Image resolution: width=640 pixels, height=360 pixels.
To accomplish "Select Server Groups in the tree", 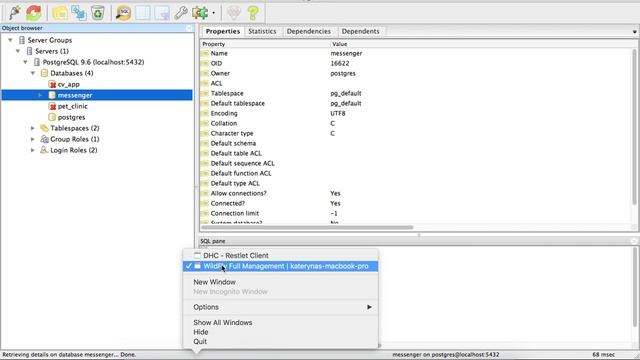I will (49, 40).
